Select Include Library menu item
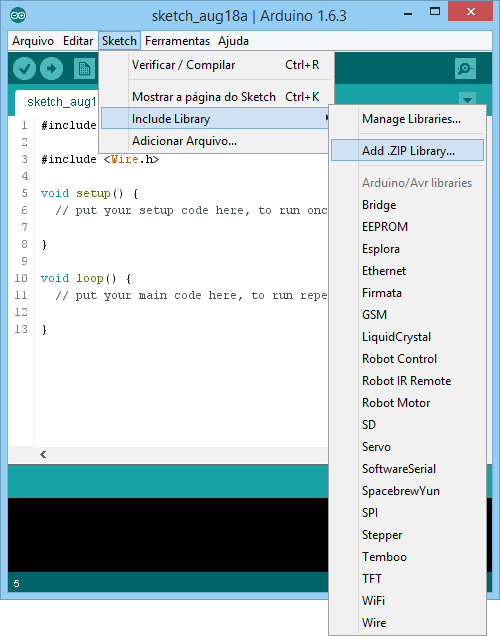500x636 pixels. (215, 118)
